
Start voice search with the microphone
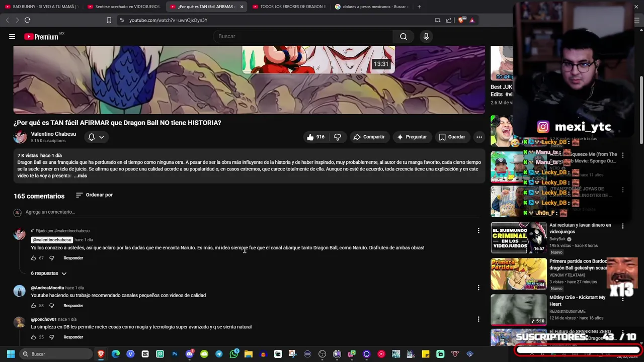pyautogui.click(x=426, y=36)
